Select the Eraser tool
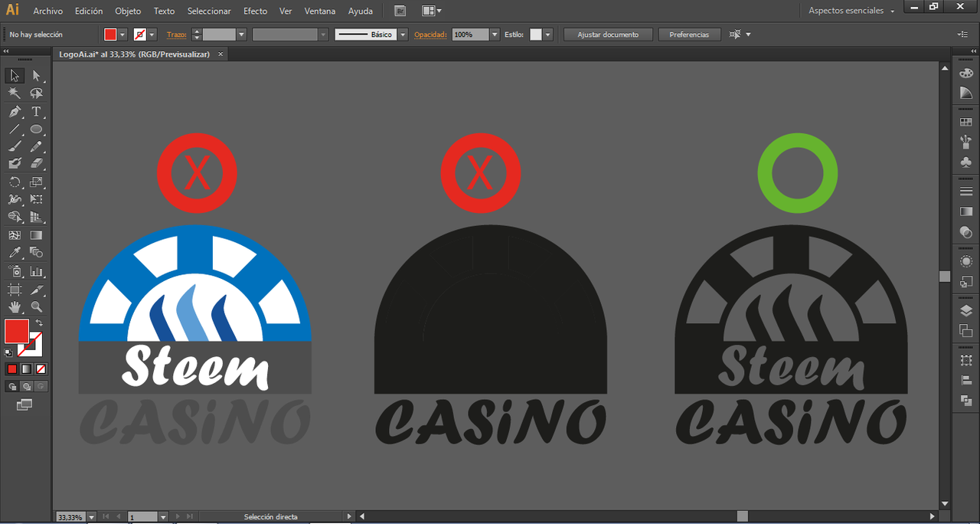This screenshot has width=980, height=524. [36, 163]
